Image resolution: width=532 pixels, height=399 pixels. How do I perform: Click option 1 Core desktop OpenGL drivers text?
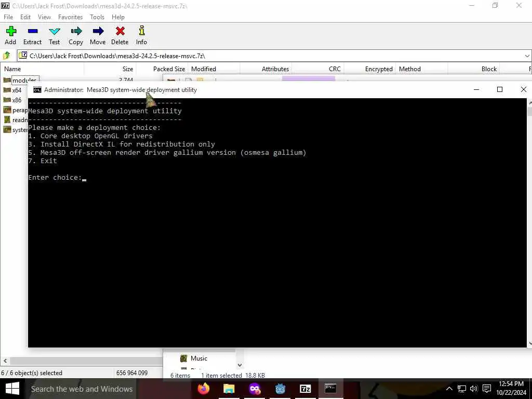90,136
